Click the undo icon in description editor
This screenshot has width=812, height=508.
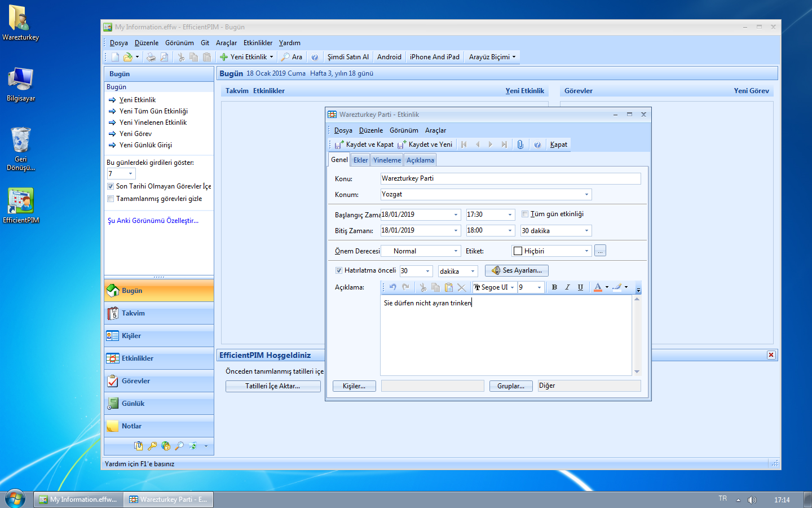pos(393,287)
